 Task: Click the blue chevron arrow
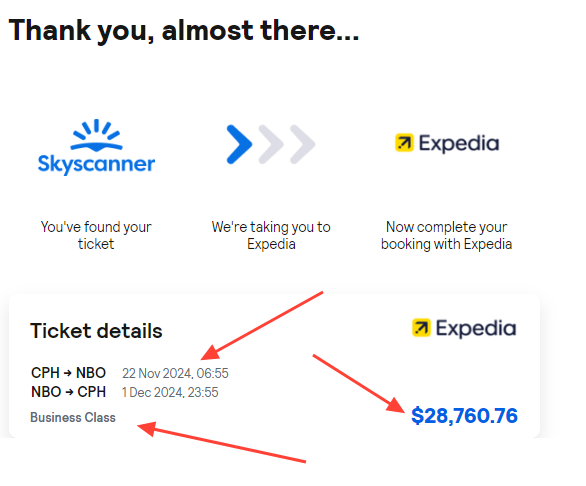pos(239,144)
